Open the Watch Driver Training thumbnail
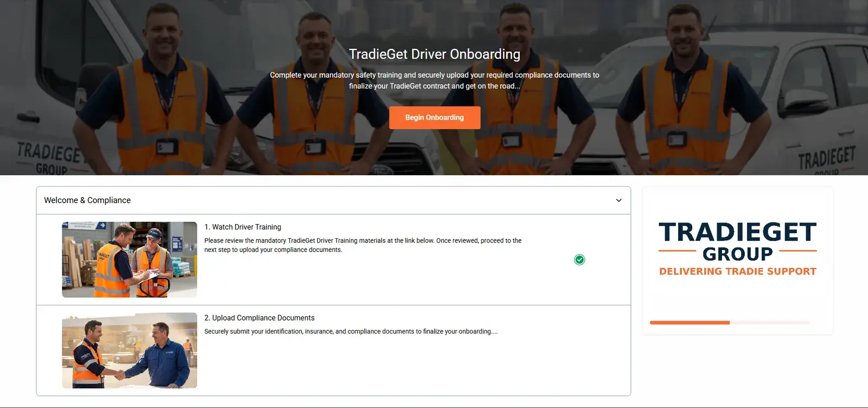 pos(130,259)
